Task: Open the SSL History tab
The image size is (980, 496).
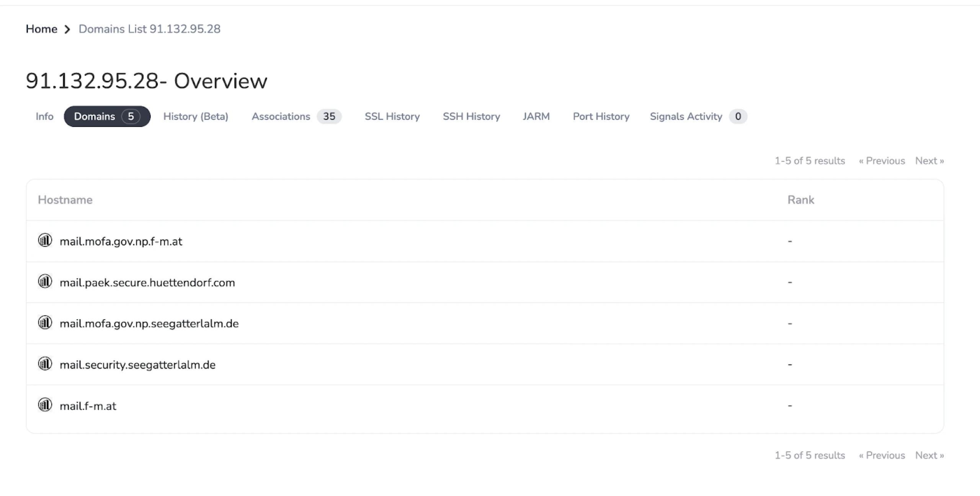Action: [x=392, y=116]
